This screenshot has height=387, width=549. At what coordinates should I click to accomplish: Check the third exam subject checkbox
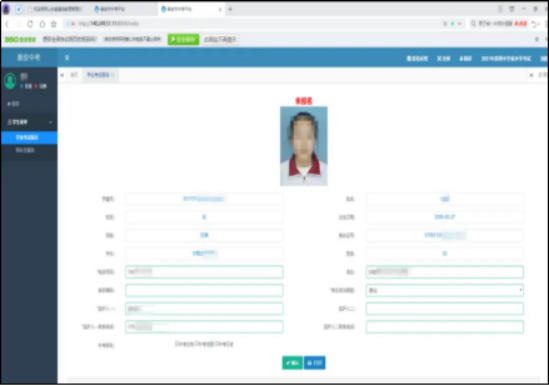217,344
